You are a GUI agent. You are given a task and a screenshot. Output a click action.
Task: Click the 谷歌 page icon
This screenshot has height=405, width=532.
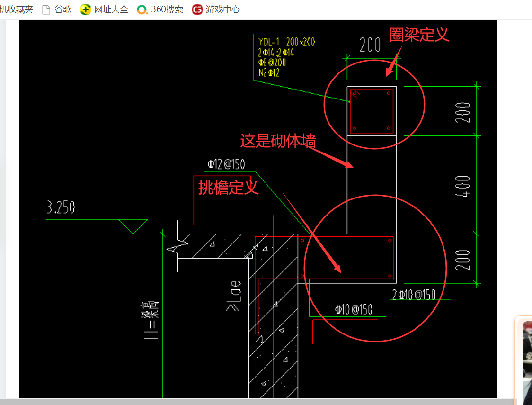[x=46, y=9]
